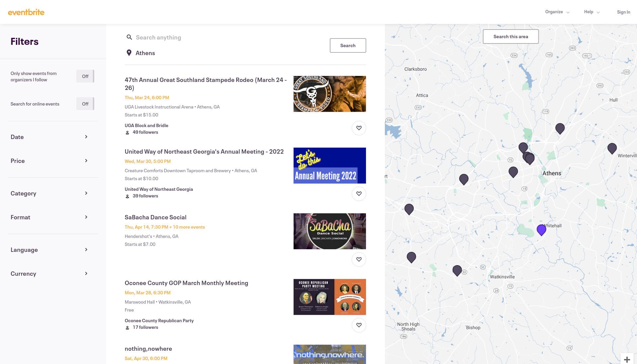The image size is (637, 364).
Task: Click United Way of Northeast Georgia organizer name
Action: tap(159, 189)
